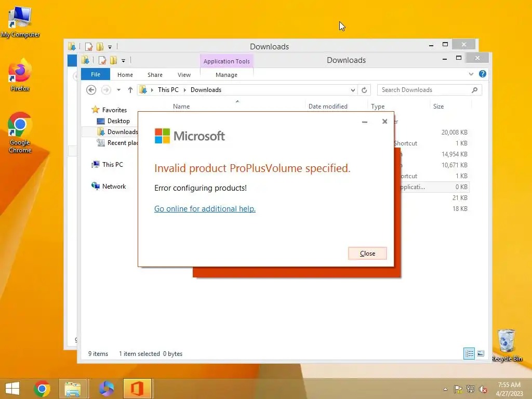This screenshot has width=532, height=399.
Task: Sort by Size column header
Action: click(438, 107)
